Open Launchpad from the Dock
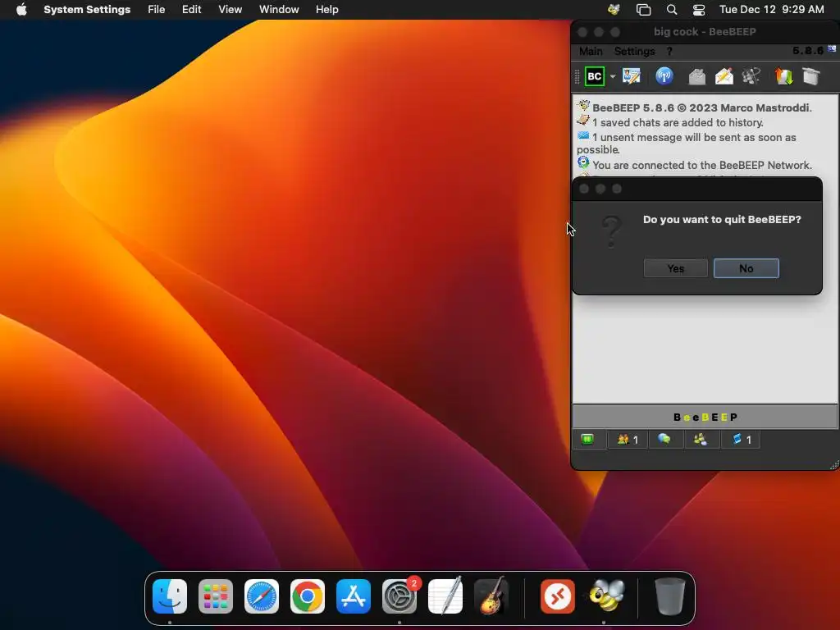 click(x=216, y=596)
